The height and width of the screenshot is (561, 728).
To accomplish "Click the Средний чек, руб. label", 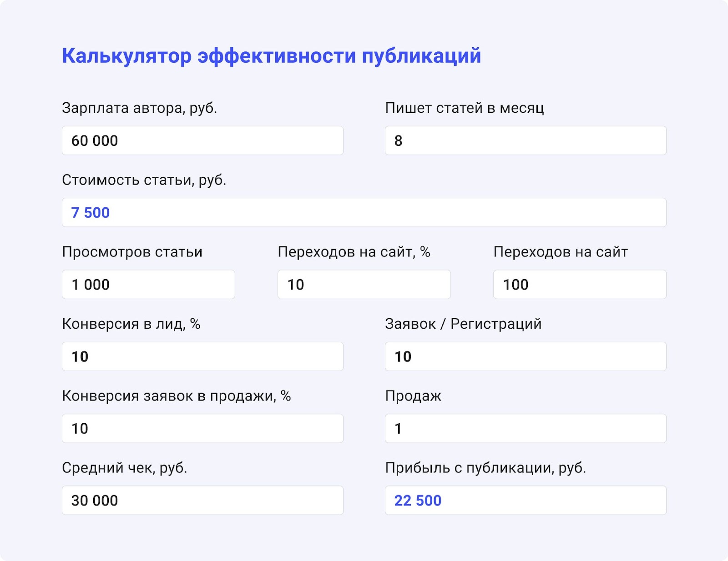I will pyautogui.click(x=125, y=468).
